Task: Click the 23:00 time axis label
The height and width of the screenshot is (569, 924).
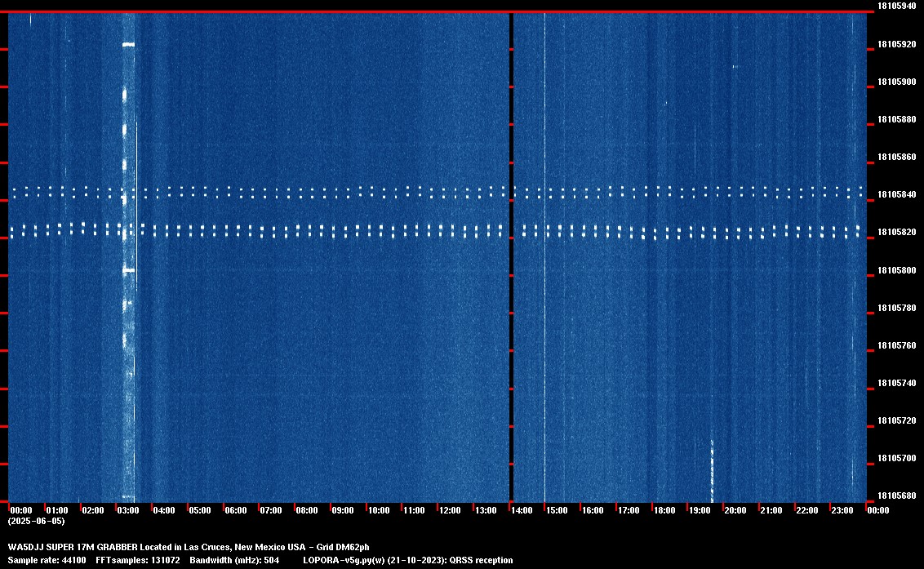Action: coord(842,510)
